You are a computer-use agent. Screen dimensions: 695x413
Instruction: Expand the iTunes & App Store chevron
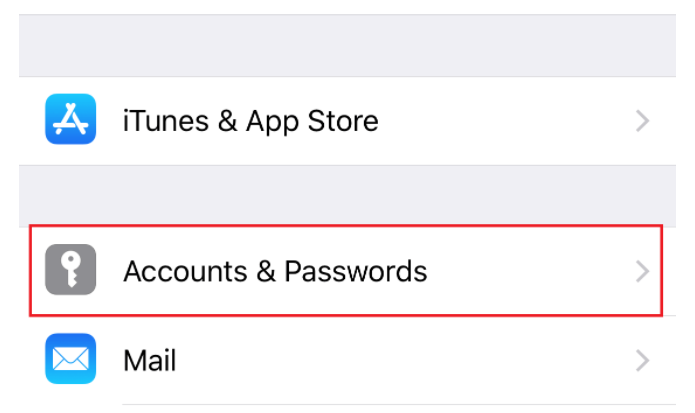point(643,122)
